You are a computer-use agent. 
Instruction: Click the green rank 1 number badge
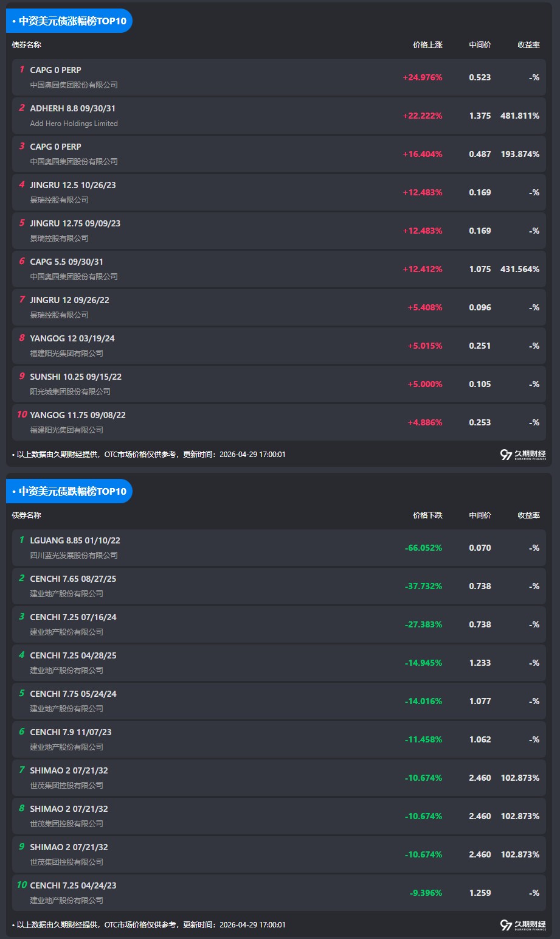tap(22, 540)
